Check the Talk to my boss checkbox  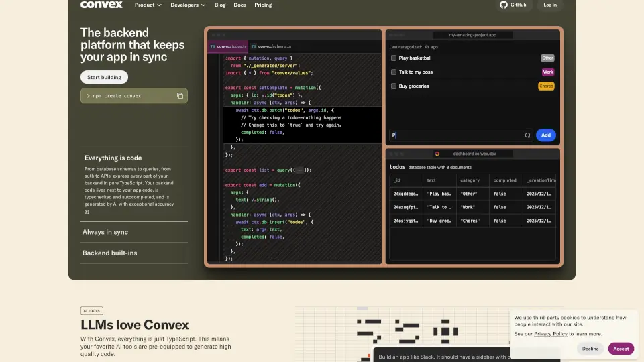[394, 72]
